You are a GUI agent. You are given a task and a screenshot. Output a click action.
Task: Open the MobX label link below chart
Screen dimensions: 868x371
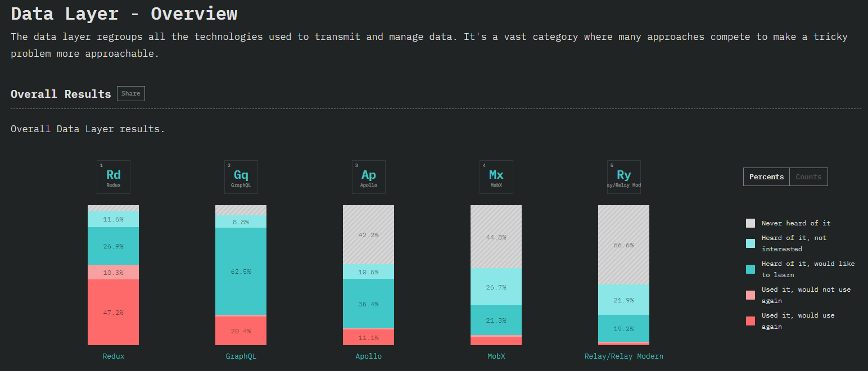(496, 356)
